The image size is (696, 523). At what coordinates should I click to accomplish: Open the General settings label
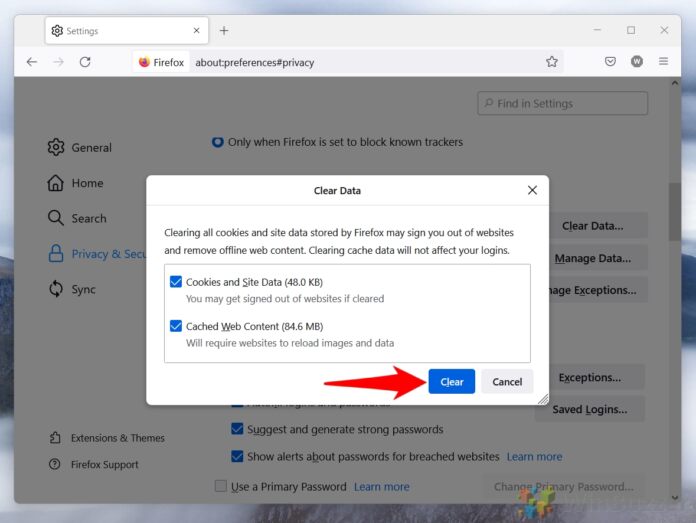click(x=91, y=147)
